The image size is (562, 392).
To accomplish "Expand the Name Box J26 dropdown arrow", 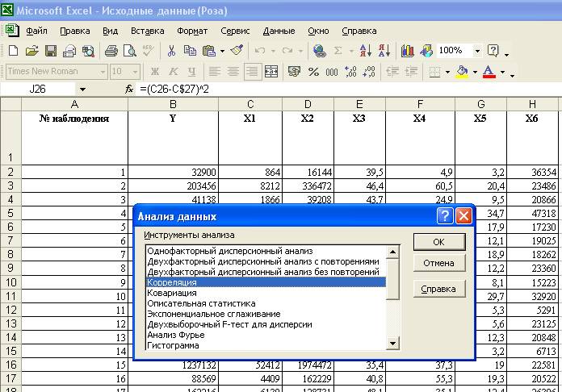I will [83, 90].
